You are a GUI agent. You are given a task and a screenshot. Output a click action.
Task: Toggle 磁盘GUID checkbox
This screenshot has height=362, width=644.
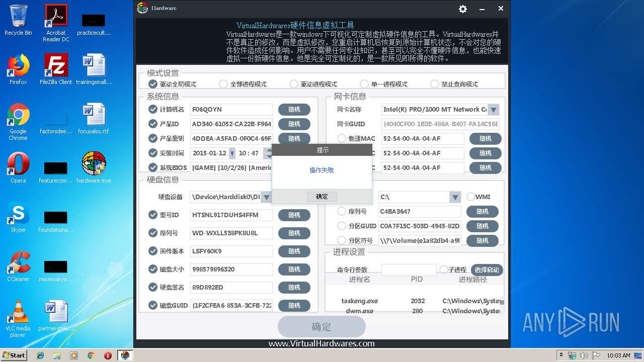pos(153,305)
